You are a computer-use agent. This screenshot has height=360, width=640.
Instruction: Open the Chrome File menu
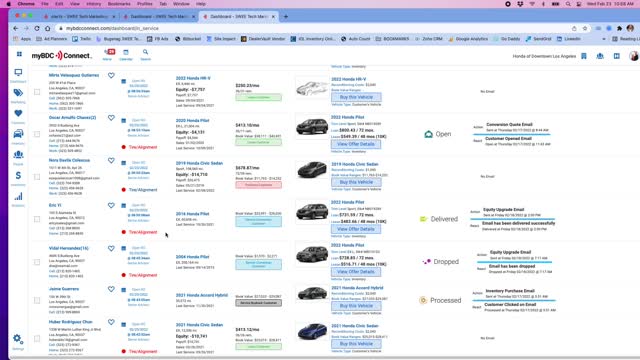(44, 4)
